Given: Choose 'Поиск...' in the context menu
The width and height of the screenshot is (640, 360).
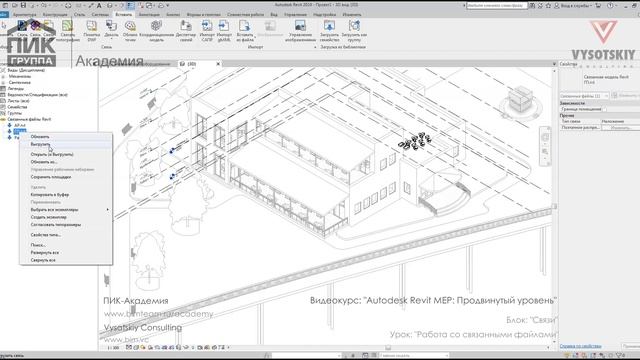Looking at the screenshot, I should pos(38,245).
